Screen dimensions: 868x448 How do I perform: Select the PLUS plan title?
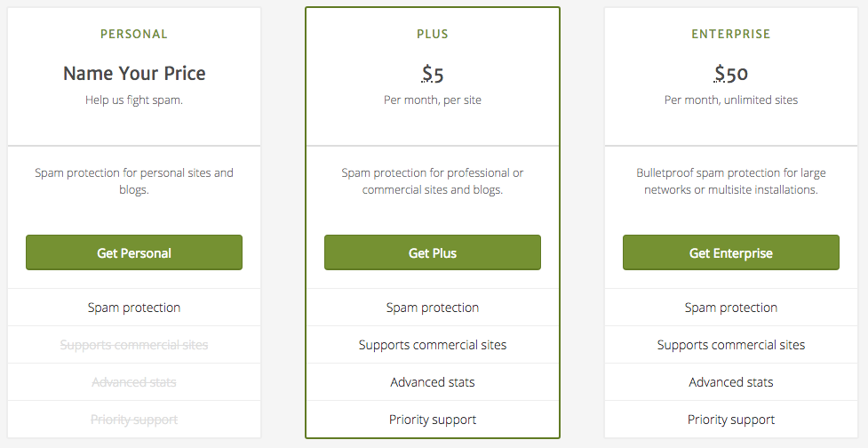click(x=433, y=35)
